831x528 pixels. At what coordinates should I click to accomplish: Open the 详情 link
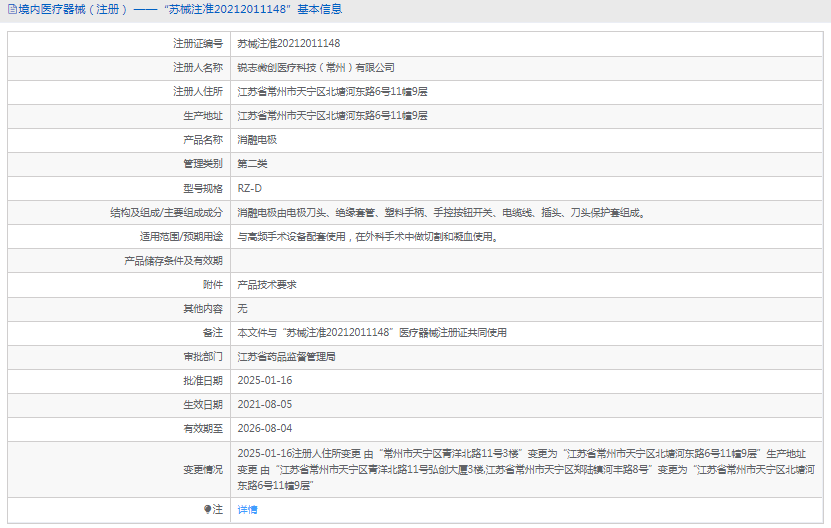click(247, 509)
